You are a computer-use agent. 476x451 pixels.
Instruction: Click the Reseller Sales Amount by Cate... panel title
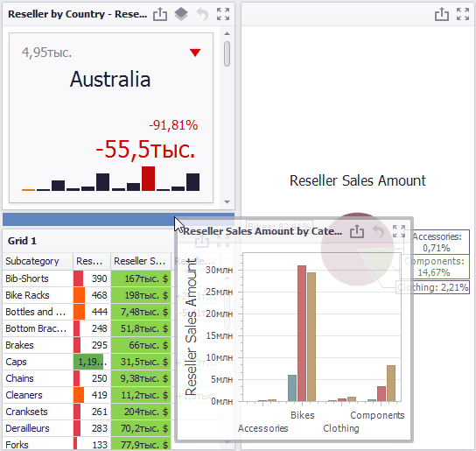click(x=262, y=231)
